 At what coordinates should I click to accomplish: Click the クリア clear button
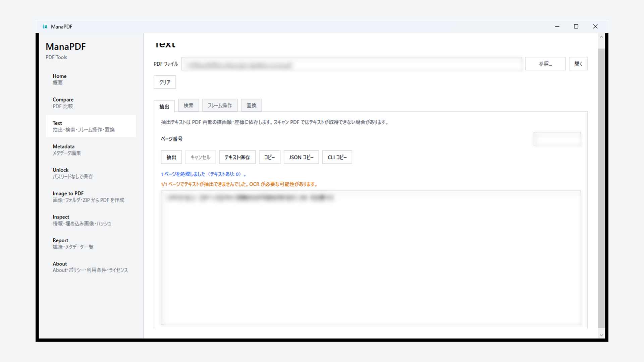pyautogui.click(x=165, y=82)
